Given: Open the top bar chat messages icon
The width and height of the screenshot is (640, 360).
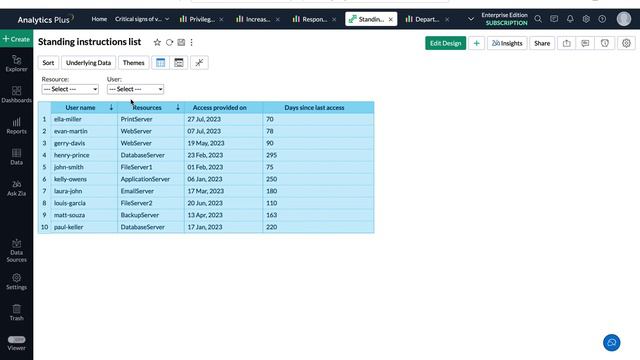Looking at the screenshot, I should (554, 19).
